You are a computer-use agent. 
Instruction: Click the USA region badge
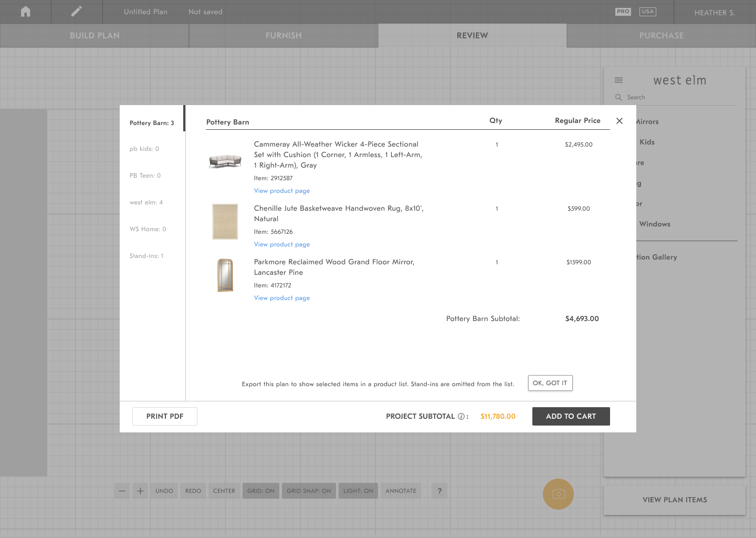(648, 12)
